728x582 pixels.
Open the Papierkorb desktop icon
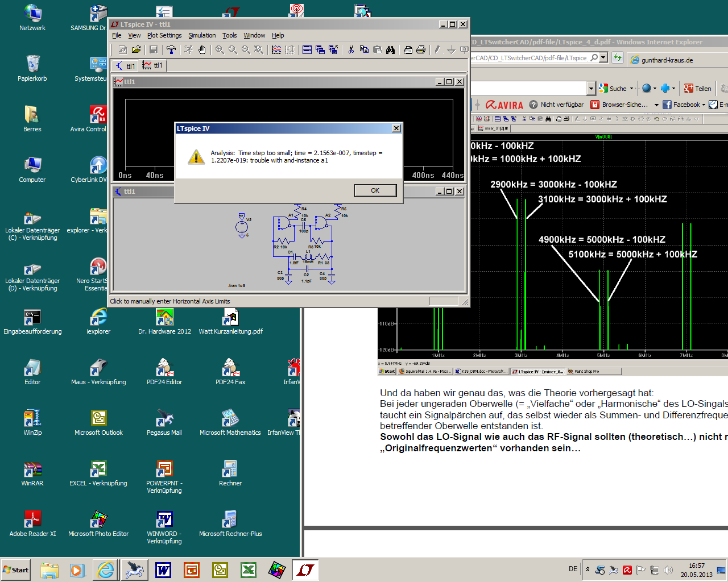pyautogui.click(x=32, y=68)
